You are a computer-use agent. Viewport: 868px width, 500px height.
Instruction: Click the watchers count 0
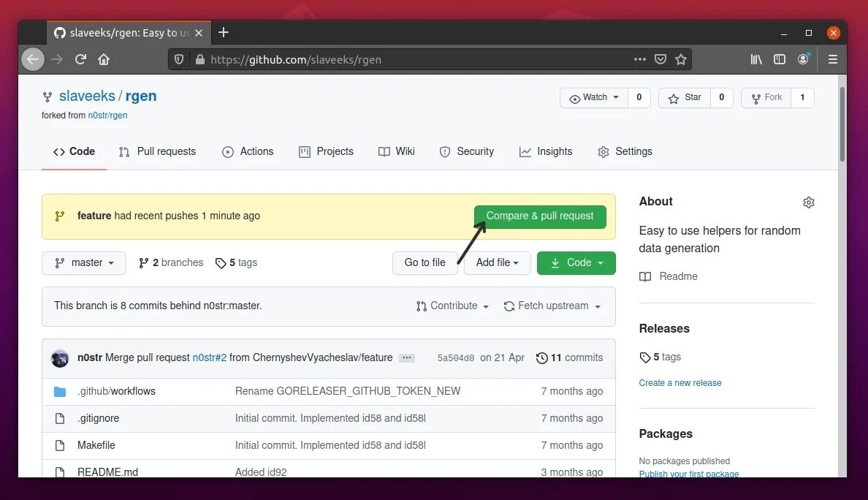pos(639,97)
